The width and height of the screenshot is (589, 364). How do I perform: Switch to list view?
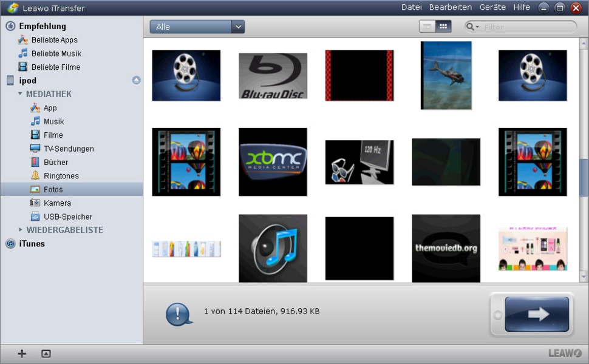click(427, 26)
